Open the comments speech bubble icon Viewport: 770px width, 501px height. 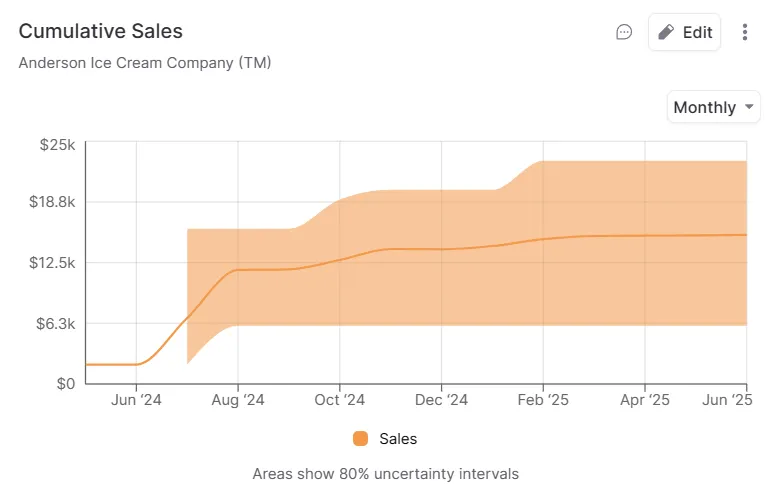click(x=624, y=32)
